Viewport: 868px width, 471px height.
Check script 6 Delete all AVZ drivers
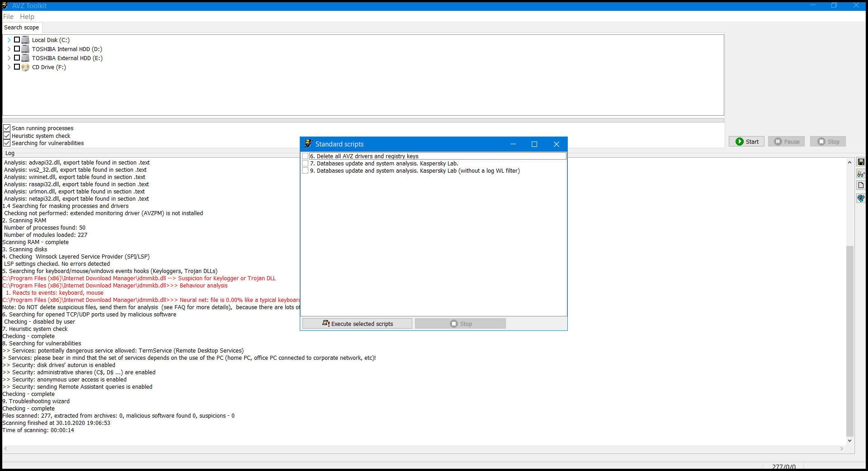pos(305,156)
